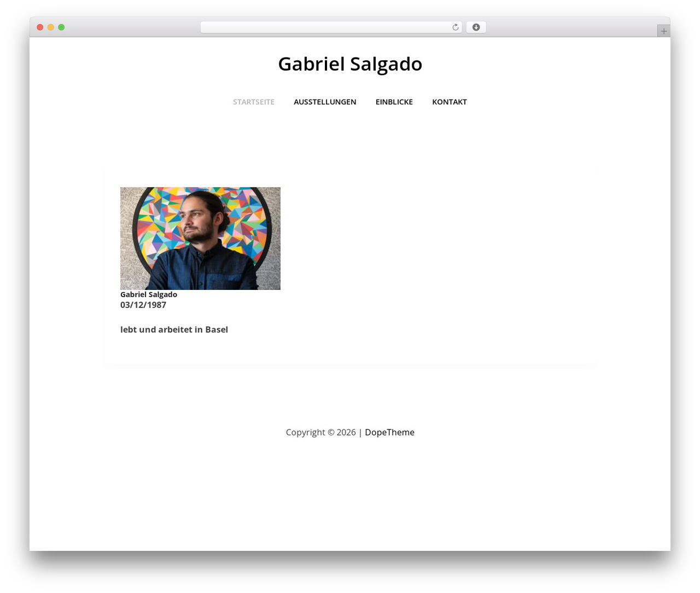Open the browser downloads button
Screen dimensions: 700x593
476,27
